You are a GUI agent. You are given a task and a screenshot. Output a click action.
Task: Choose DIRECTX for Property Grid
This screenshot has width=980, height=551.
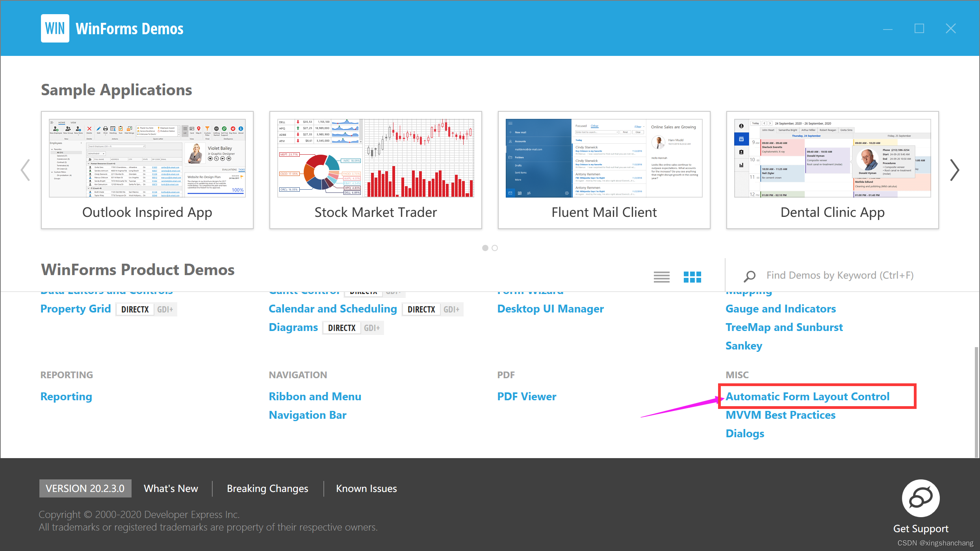pos(135,309)
